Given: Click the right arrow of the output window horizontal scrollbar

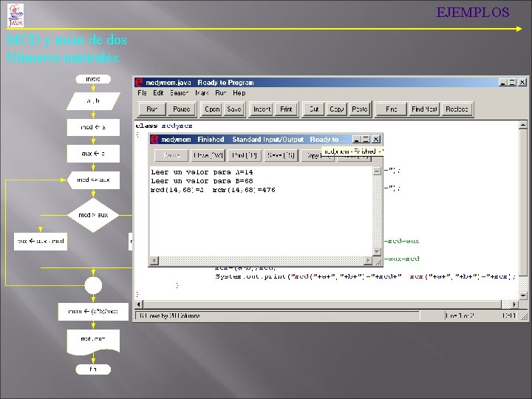Looking at the screenshot, I should click(368, 261).
